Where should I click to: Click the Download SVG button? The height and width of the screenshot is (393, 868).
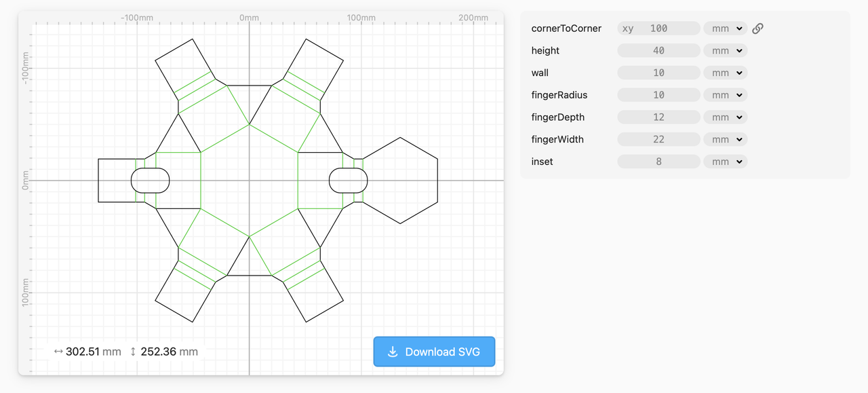point(434,352)
